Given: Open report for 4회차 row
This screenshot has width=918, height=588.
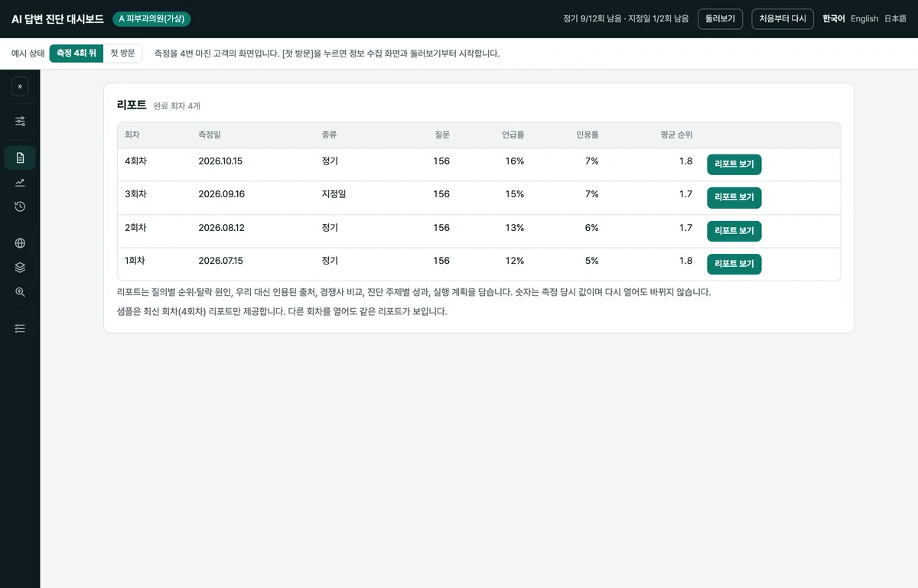Looking at the screenshot, I should click(734, 164).
